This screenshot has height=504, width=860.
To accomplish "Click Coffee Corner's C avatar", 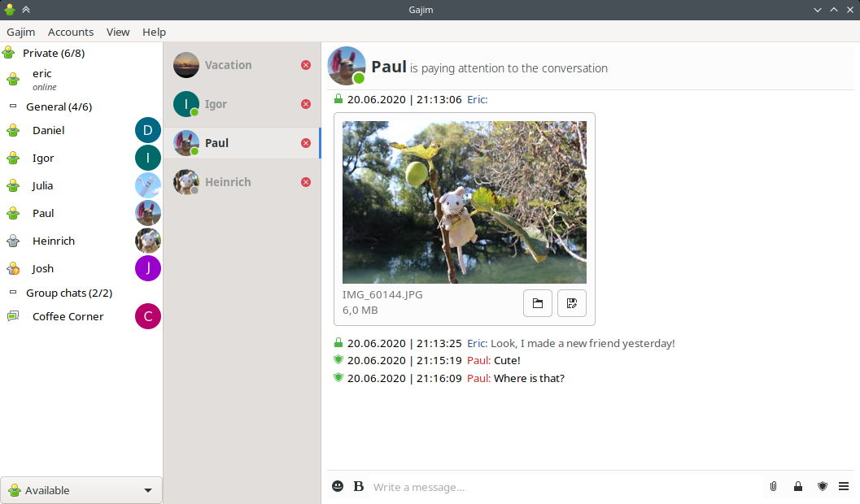I will [x=148, y=316].
